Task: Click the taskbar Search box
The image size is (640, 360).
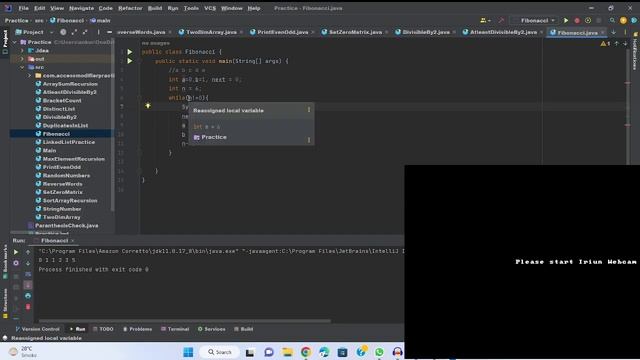Action: coord(220,352)
